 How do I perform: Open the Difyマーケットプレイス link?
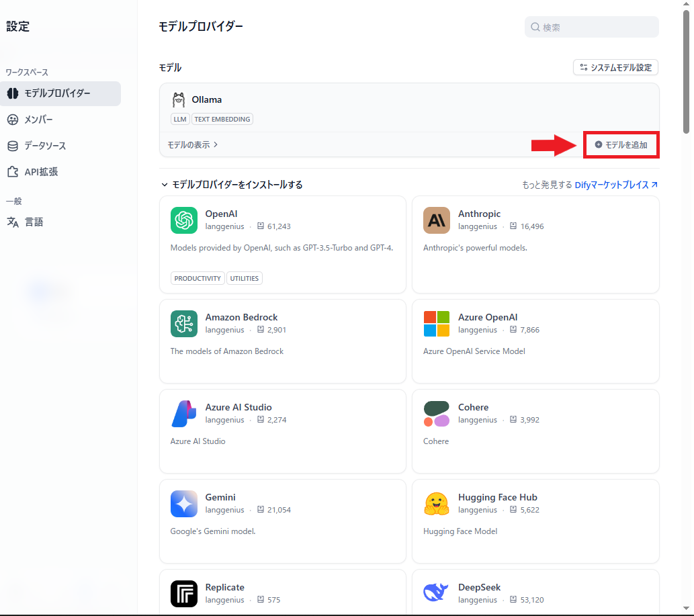(616, 185)
